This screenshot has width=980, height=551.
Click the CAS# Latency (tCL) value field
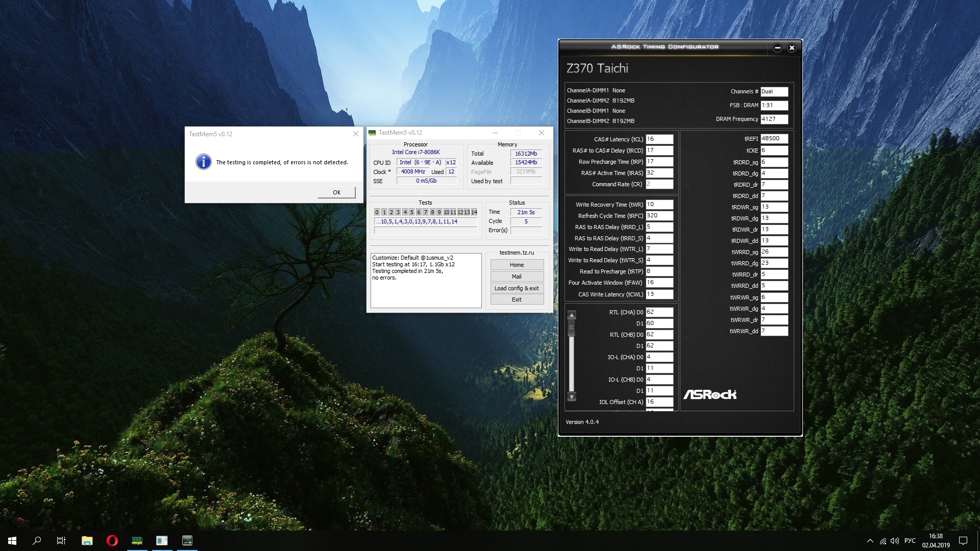tap(659, 139)
